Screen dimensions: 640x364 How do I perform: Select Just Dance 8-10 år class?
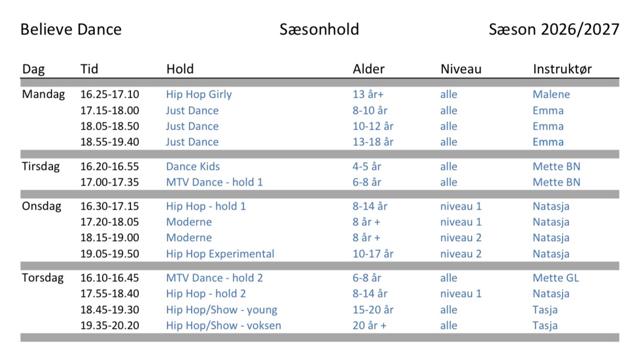click(x=192, y=110)
